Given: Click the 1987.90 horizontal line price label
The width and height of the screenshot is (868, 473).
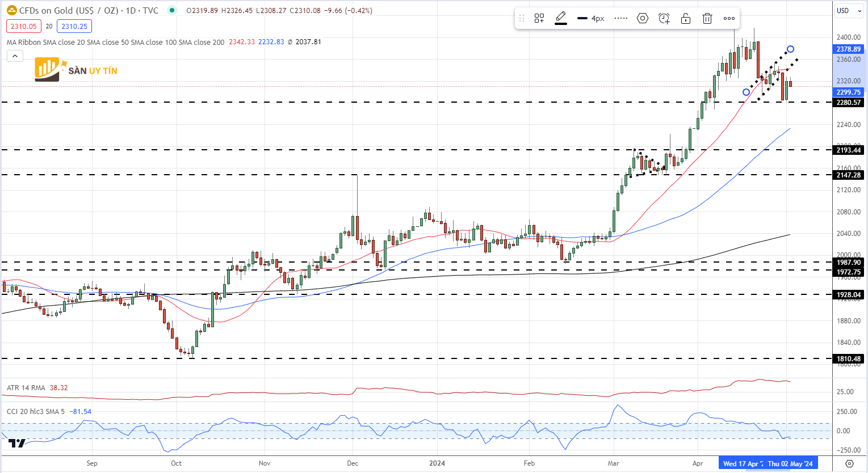Looking at the screenshot, I should (849, 263).
